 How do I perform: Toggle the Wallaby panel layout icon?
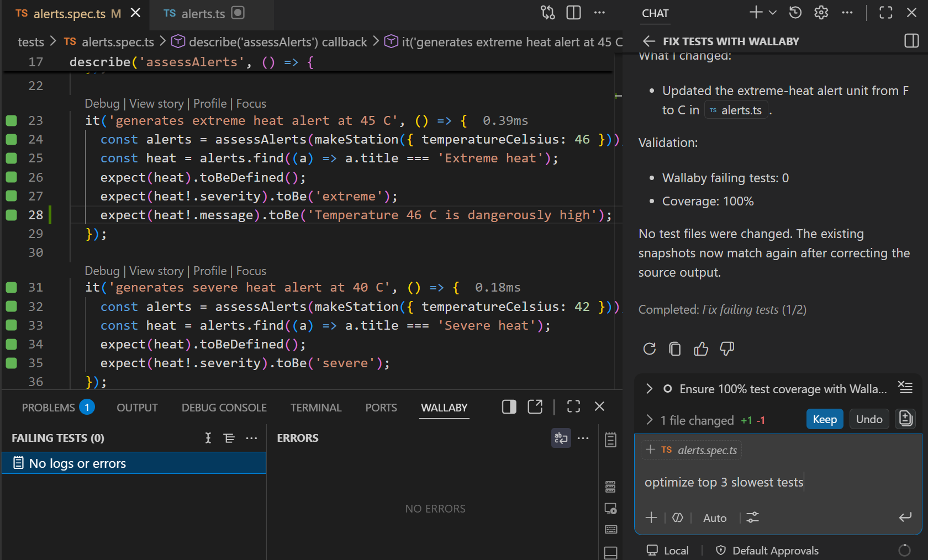tap(509, 407)
